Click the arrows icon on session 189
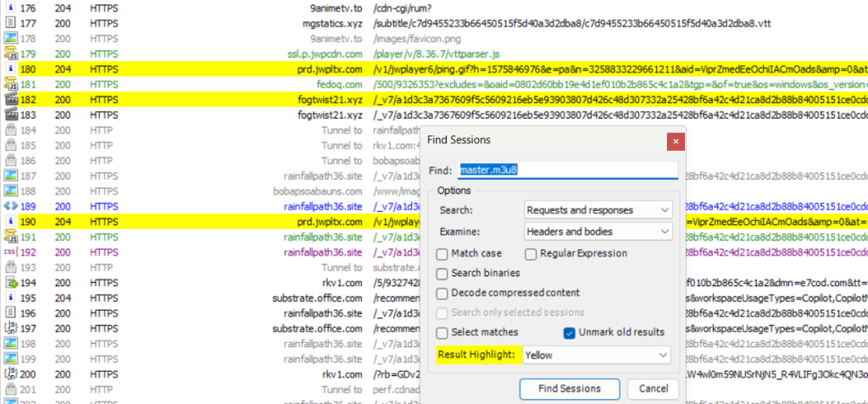 click(x=11, y=206)
